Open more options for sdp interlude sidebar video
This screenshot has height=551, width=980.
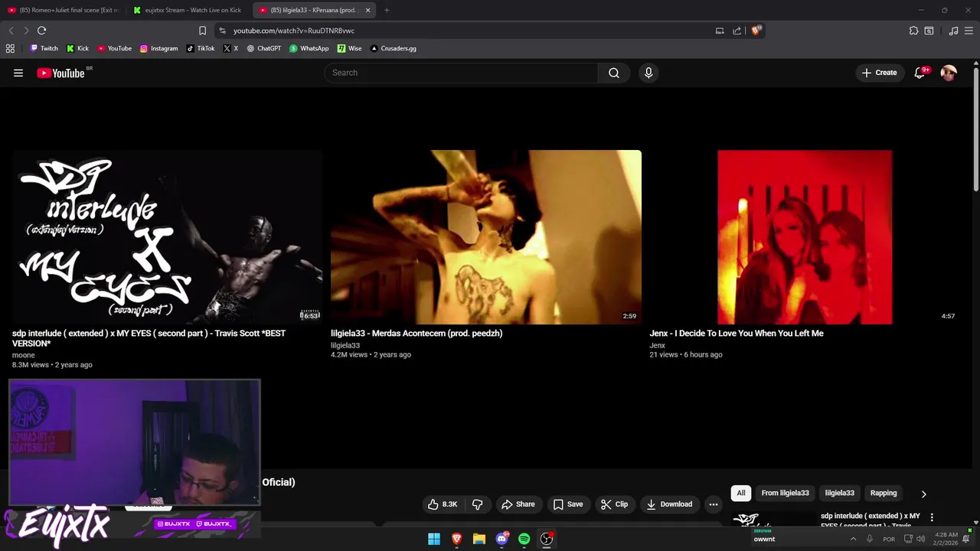(x=932, y=517)
